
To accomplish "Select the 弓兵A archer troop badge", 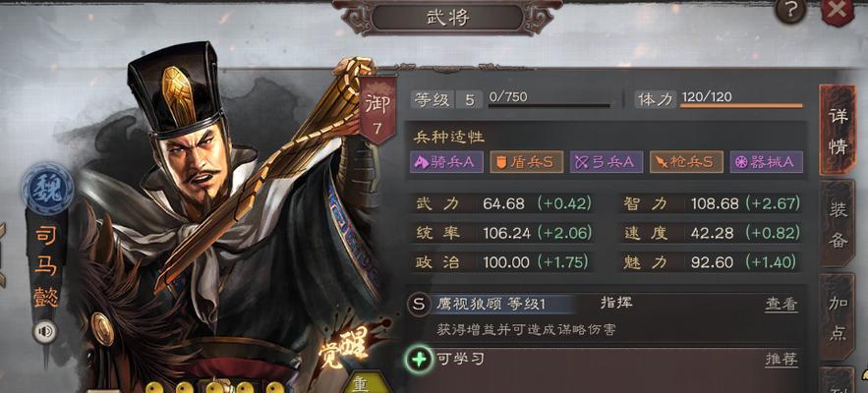I will [x=607, y=162].
